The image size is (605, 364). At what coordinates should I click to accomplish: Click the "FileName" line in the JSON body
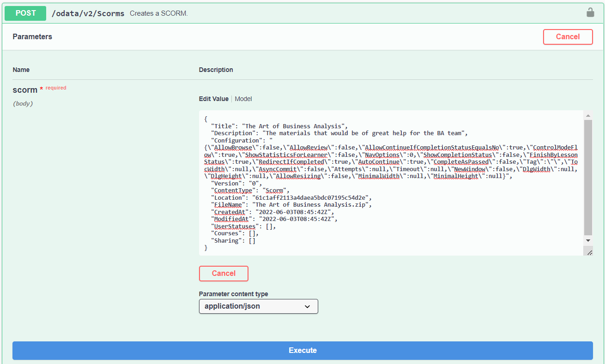click(x=291, y=204)
